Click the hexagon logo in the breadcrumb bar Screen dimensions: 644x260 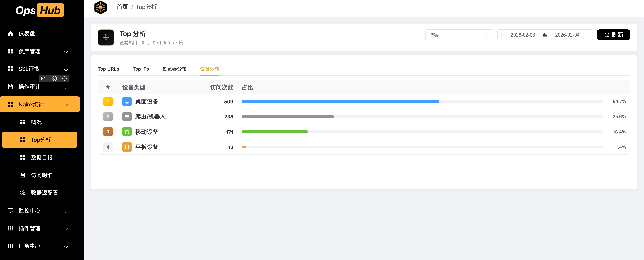pos(100,7)
